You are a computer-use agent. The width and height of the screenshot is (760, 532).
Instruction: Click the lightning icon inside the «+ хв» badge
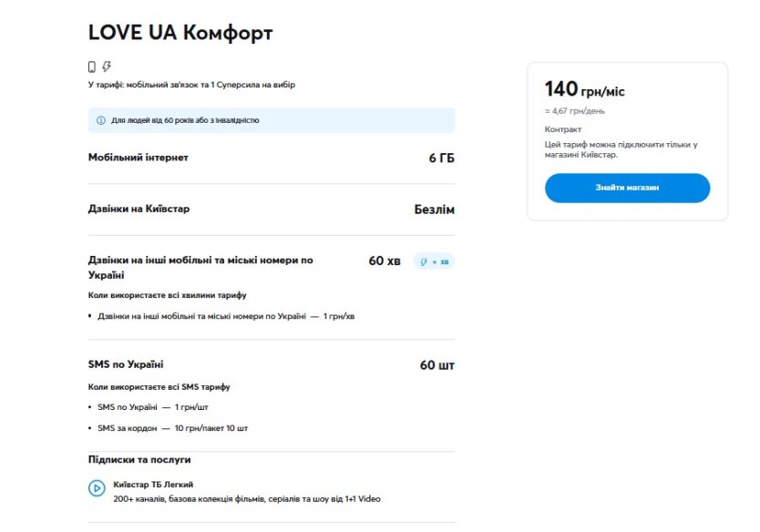point(421,260)
